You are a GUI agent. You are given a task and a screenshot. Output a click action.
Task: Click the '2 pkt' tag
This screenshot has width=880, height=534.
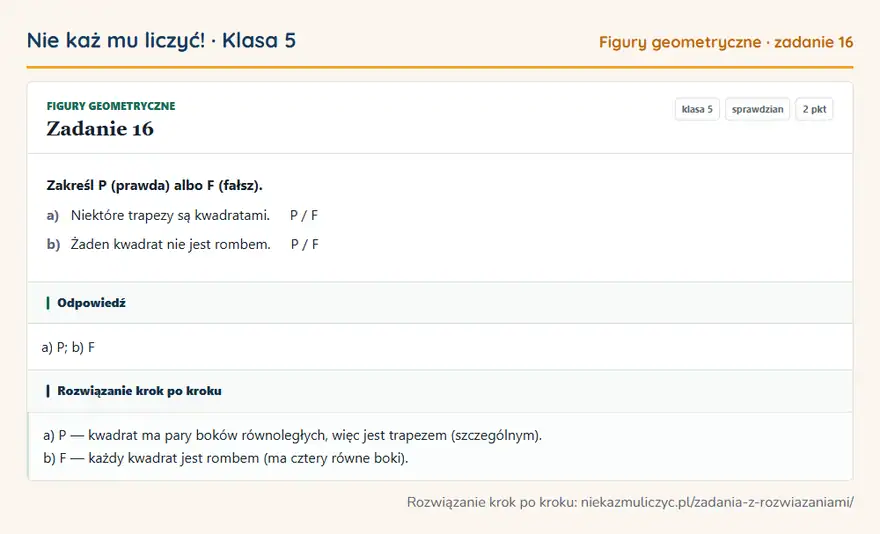tap(814, 109)
